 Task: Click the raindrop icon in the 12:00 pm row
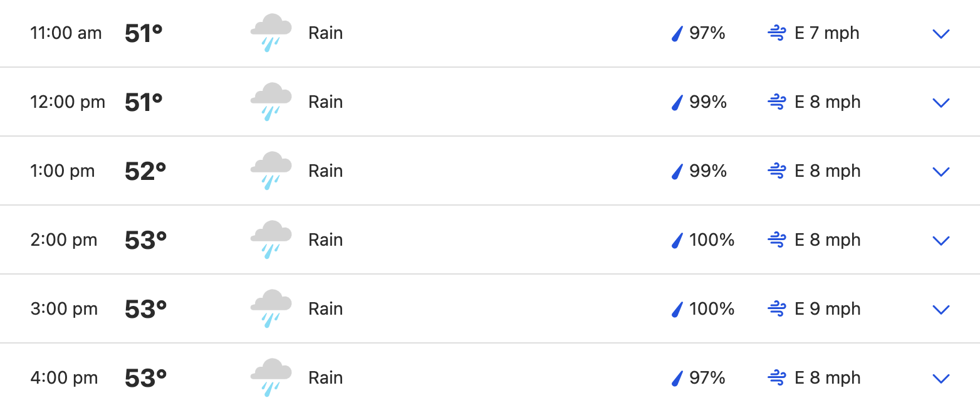[677, 102]
